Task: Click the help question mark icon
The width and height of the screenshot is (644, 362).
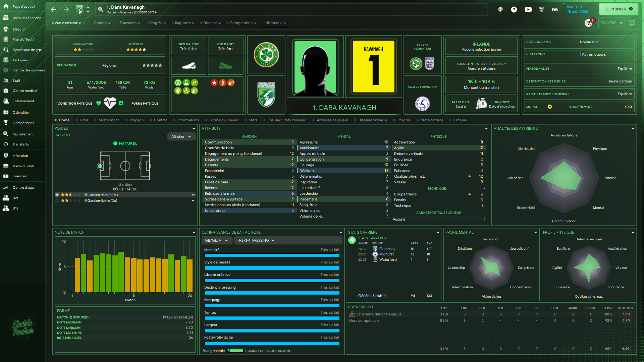Action: click(x=514, y=10)
